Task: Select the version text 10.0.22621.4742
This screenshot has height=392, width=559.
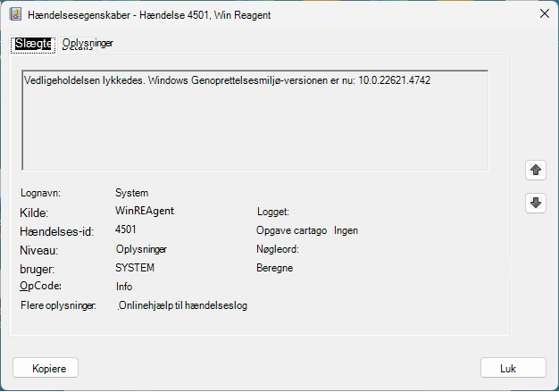Action: coord(395,80)
